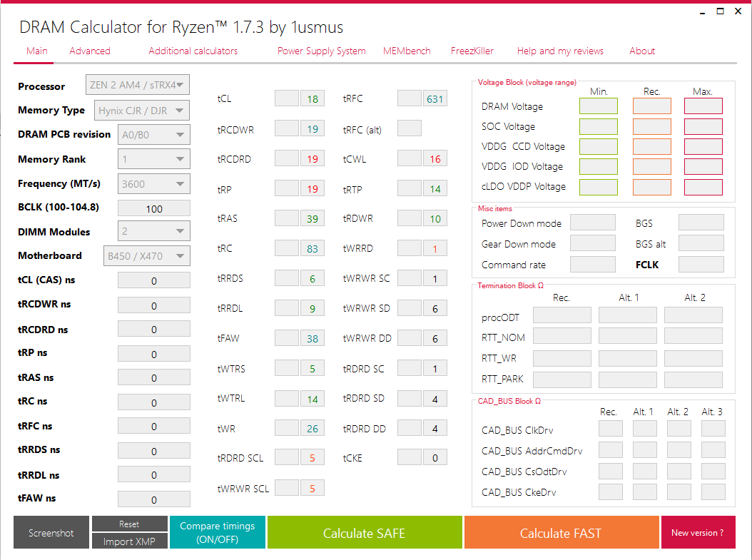
Task: Check for New version
Action: 698,533
